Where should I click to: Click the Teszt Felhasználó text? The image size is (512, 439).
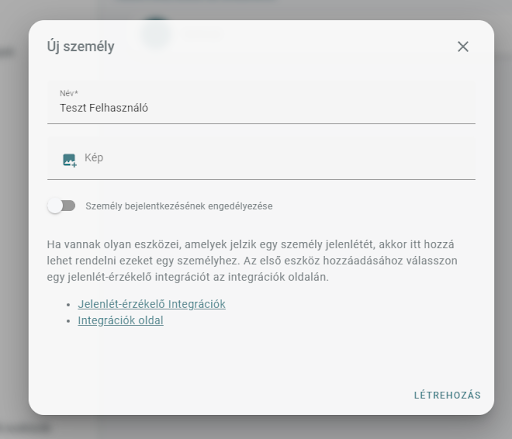[x=104, y=108]
